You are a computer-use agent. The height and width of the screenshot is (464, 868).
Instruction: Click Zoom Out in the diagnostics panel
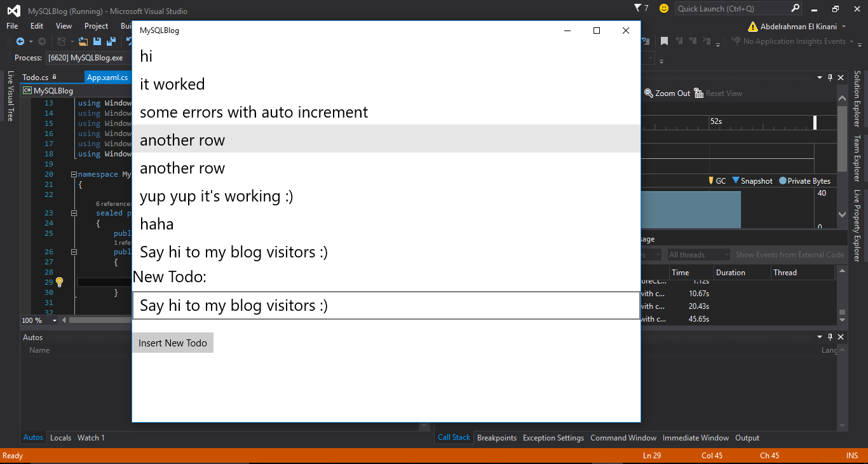point(667,93)
